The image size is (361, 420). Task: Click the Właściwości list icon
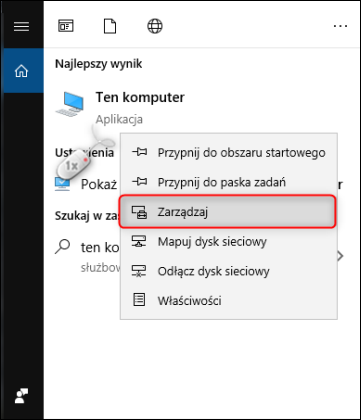[x=139, y=300]
